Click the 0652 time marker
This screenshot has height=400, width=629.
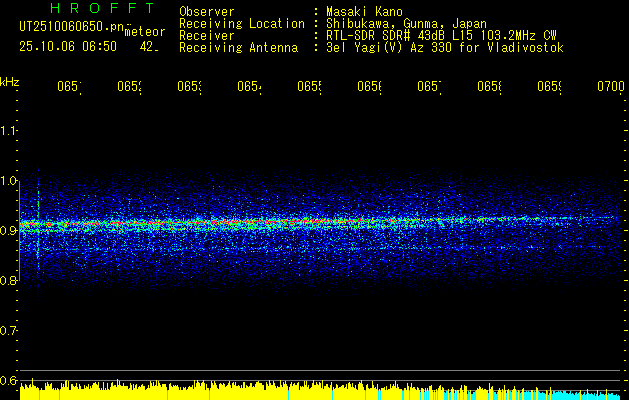click(129, 86)
